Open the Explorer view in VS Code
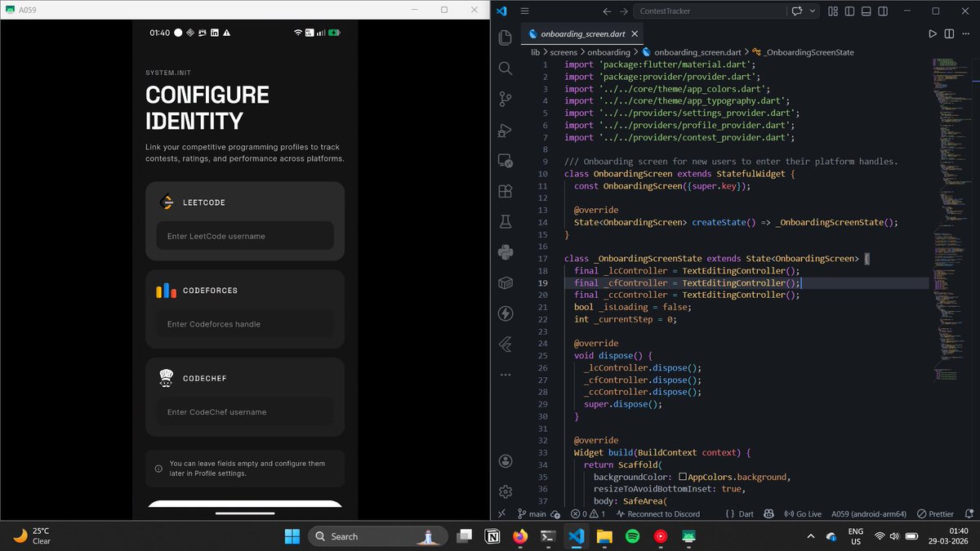Screen dimensions: 980x551 [505, 38]
